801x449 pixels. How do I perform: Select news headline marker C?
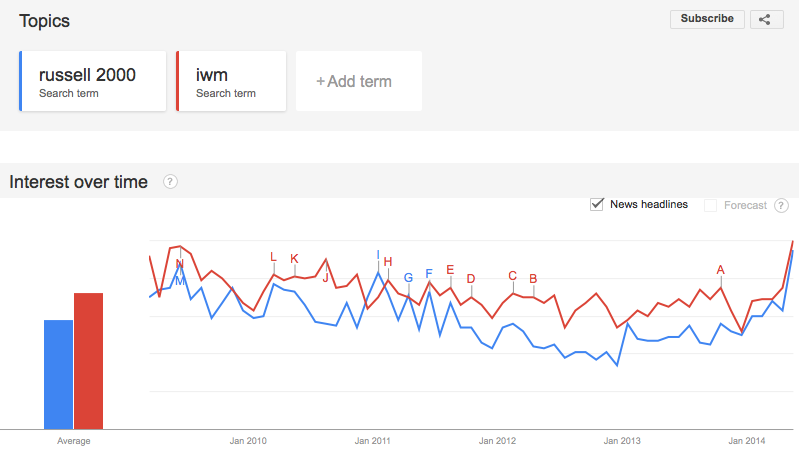tap(512, 276)
